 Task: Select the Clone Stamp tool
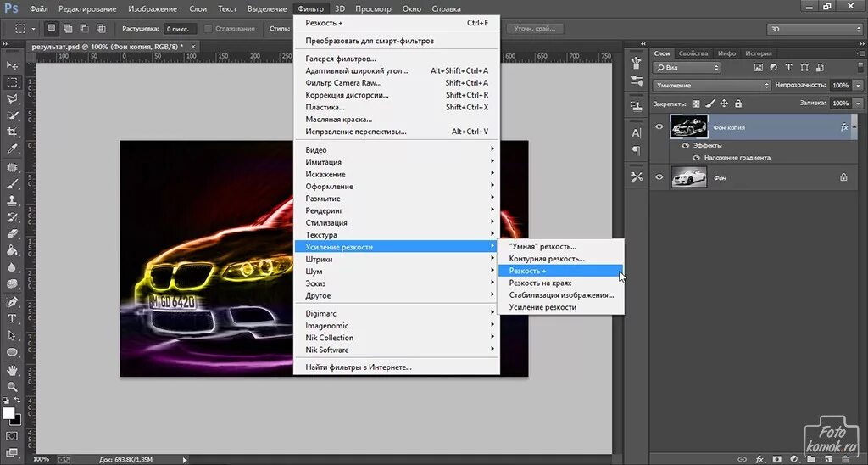[x=12, y=200]
